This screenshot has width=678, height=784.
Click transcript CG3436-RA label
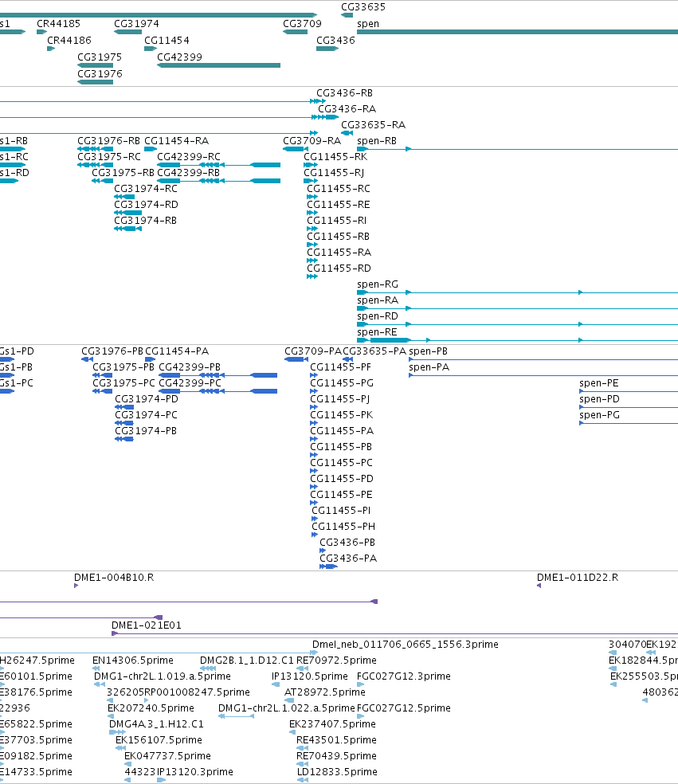coord(347,109)
